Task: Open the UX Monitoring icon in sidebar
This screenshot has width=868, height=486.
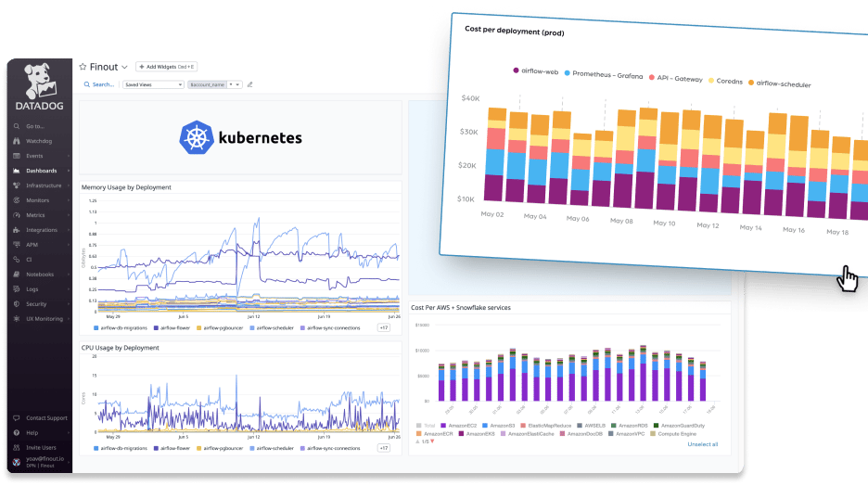Action: pyautogui.click(x=17, y=319)
